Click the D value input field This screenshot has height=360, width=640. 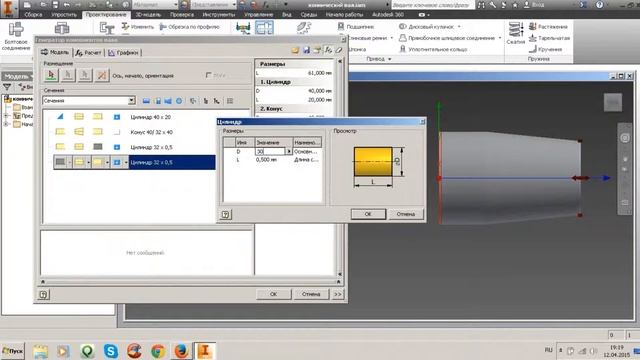click(270, 151)
